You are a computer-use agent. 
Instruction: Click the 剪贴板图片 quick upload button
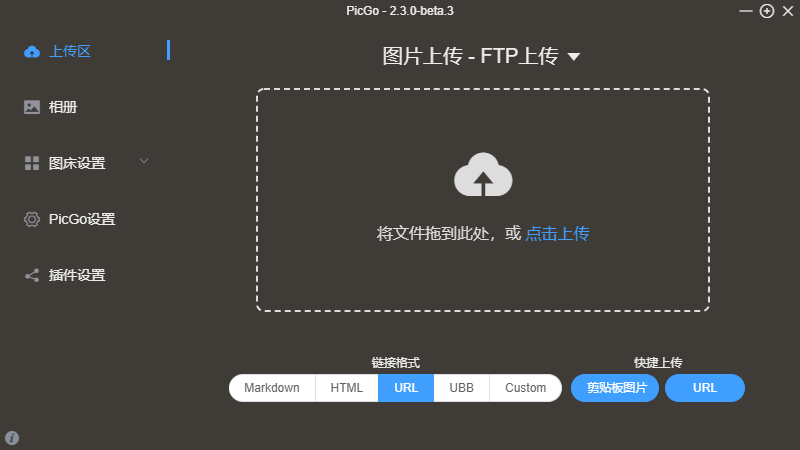tap(615, 388)
